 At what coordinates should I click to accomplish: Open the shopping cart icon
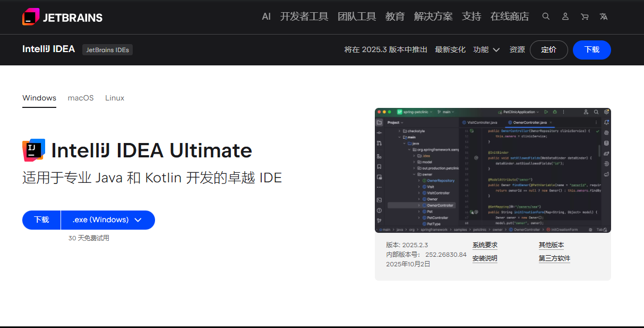pos(585,16)
